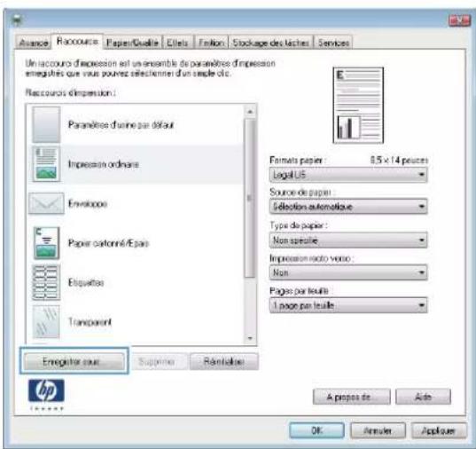The height and width of the screenshot is (449, 476).
Task: Open the Impression recto verso dropdown
Action: coord(348,272)
